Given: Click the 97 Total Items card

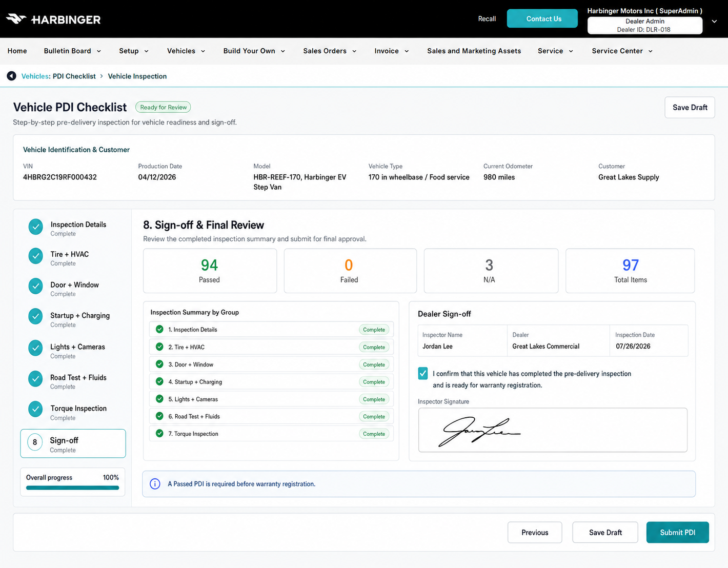Looking at the screenshot, I should pyautogui.click(x=630, y=271).
